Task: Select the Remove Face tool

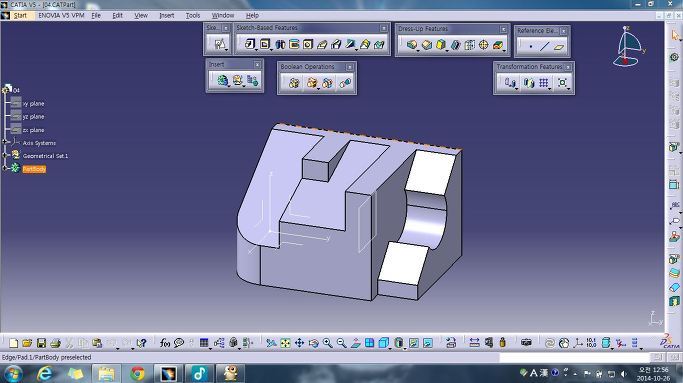Action: tap(498, 44)
